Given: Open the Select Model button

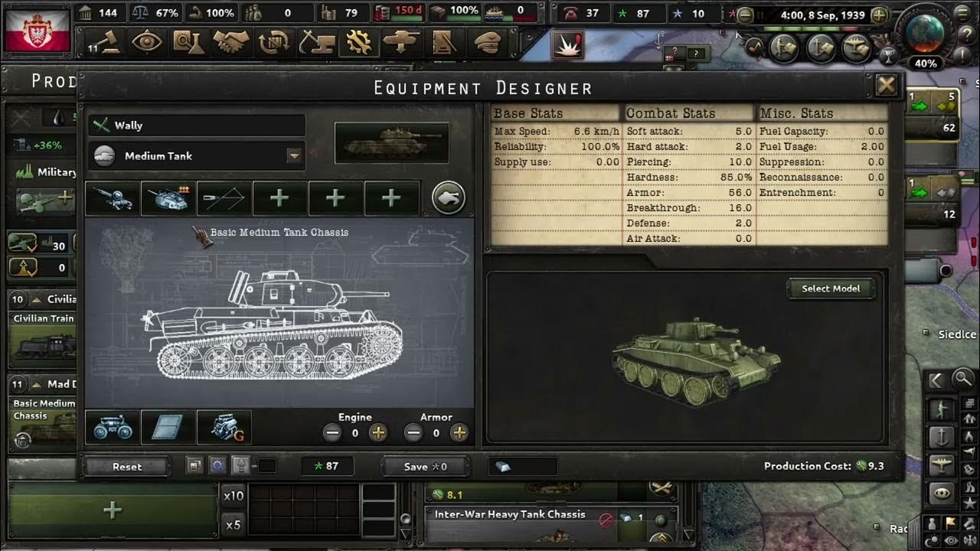Looking at the screenshot, I should tap(831, 289).
